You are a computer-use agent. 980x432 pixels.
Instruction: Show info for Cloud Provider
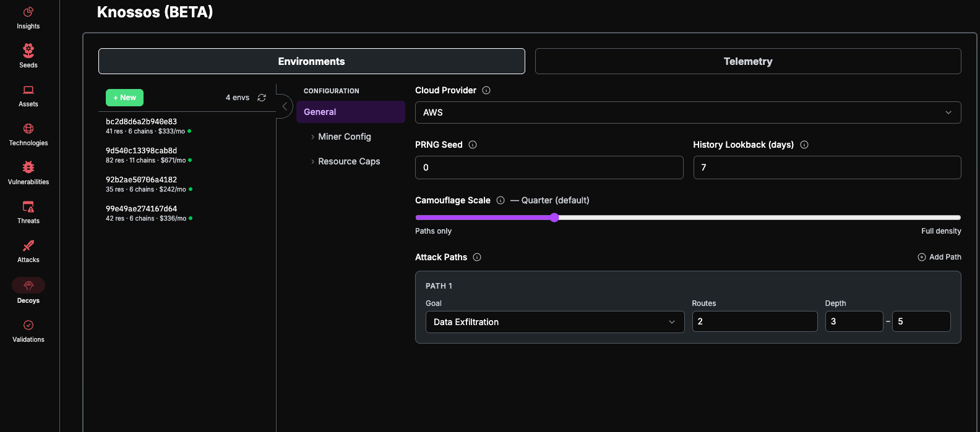point(486,90)
